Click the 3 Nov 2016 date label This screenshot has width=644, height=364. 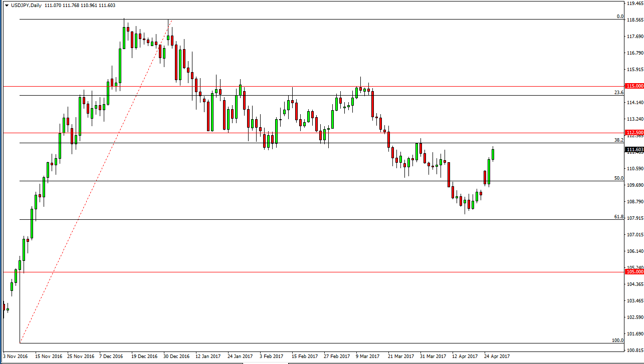click(x=15, y=356)
